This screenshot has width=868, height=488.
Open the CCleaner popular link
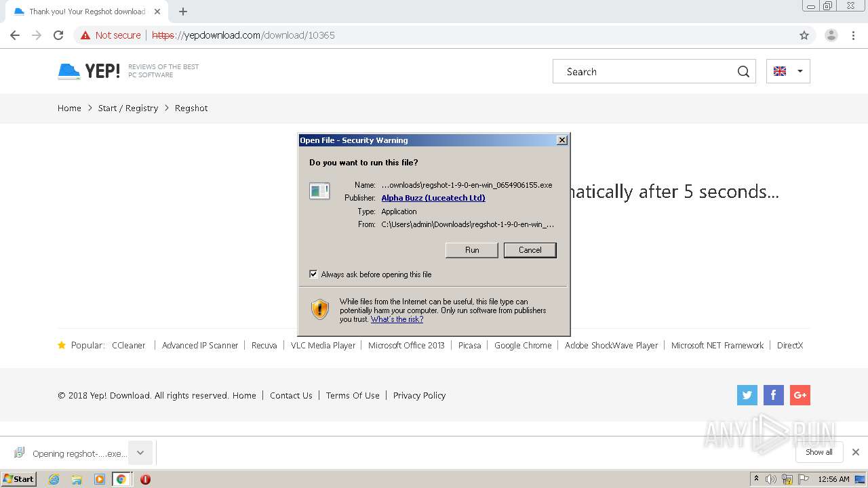click(x=129, y=345)
